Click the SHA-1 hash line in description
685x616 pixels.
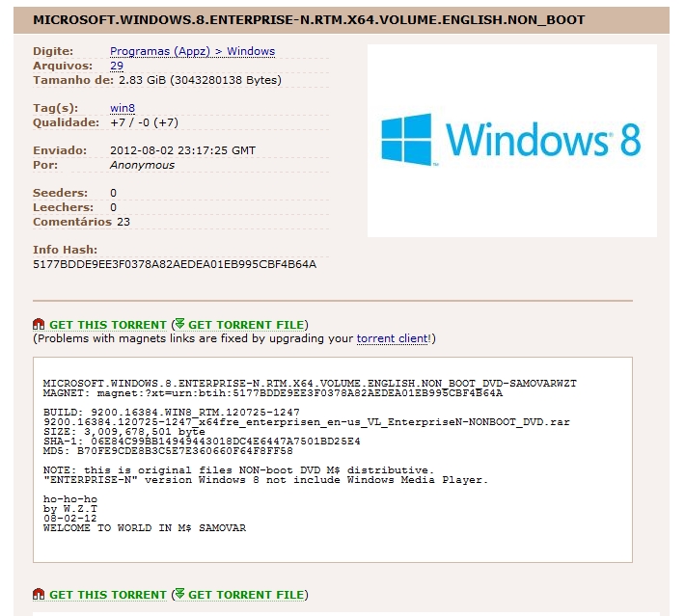pos(202,441)
